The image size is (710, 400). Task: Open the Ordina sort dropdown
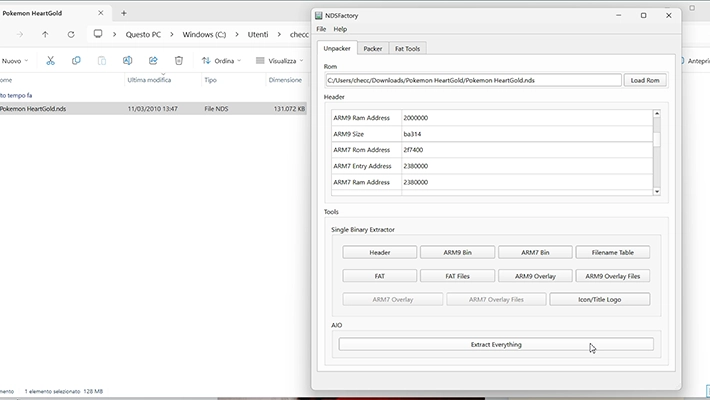(221, 61)
